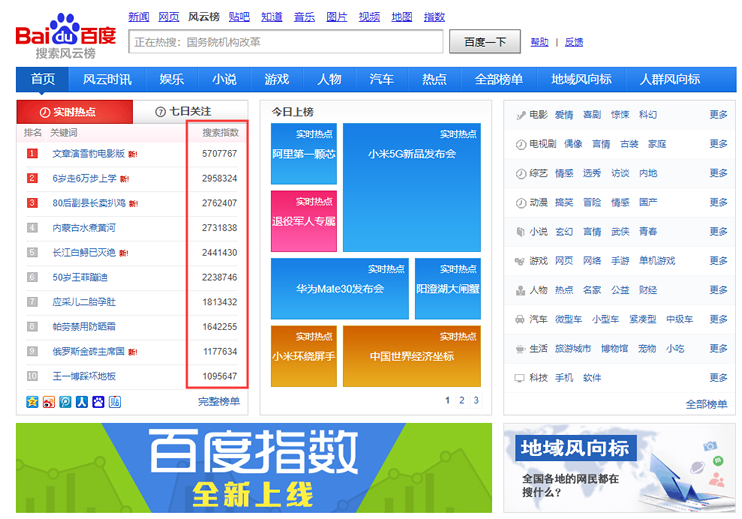Open the 反馈 link beside search button

click(574, 42)
